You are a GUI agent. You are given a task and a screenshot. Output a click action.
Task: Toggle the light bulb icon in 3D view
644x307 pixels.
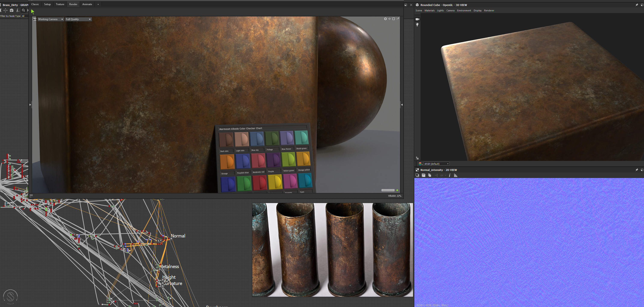[x=417, y=25]
